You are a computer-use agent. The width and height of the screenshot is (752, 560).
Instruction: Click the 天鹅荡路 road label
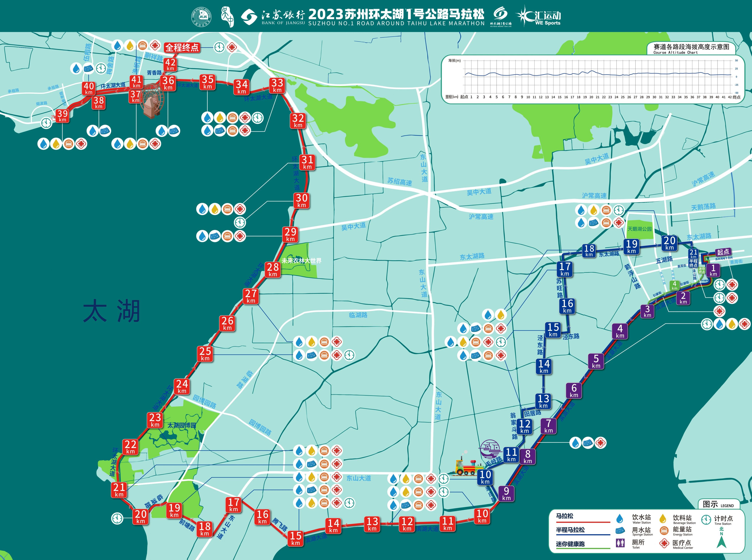703,206
